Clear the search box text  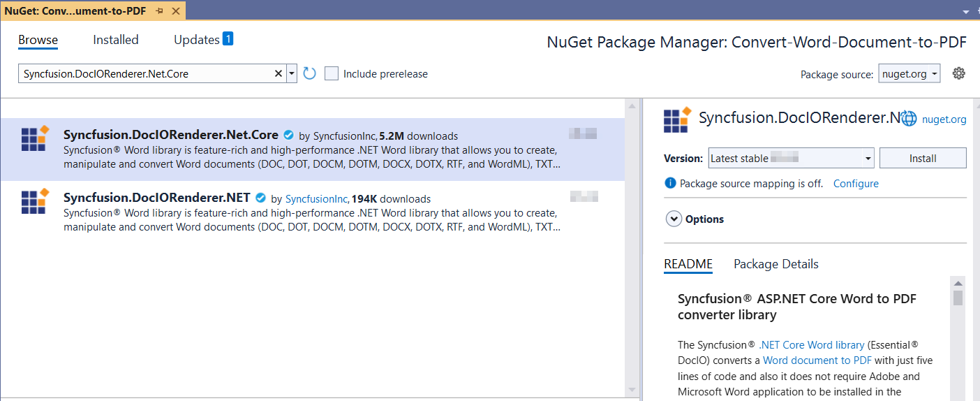point(278,73)
